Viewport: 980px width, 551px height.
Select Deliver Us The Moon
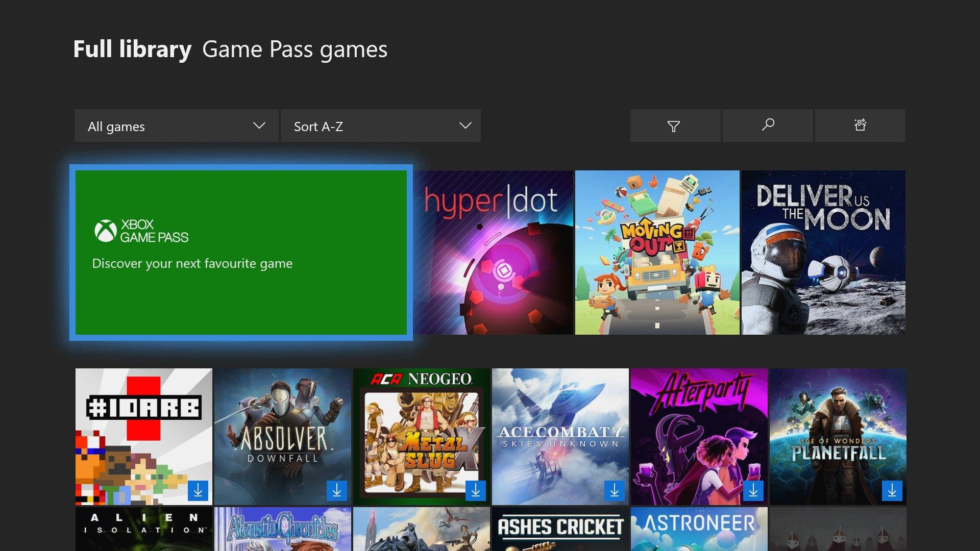(823, 252)
